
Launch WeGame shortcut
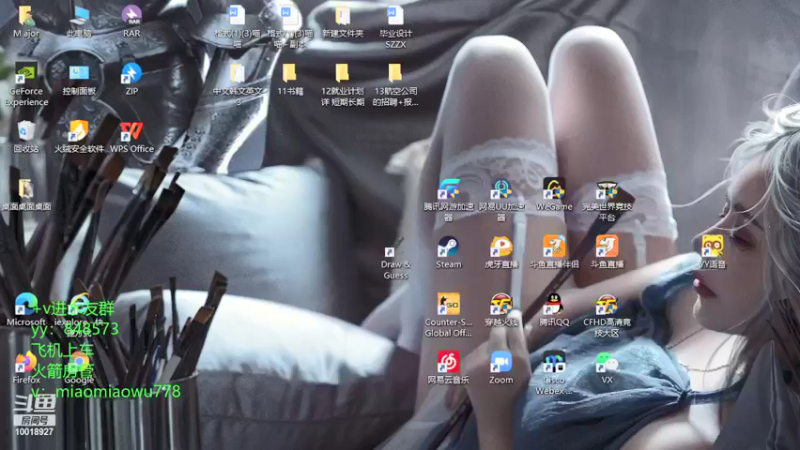click(554, 194)
